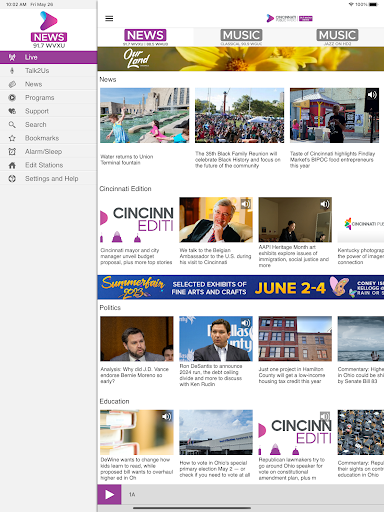Viewport: 384px width, 512px height.
Task: Open the J.D. Vance analysis article
Action: tap(135, 375)
